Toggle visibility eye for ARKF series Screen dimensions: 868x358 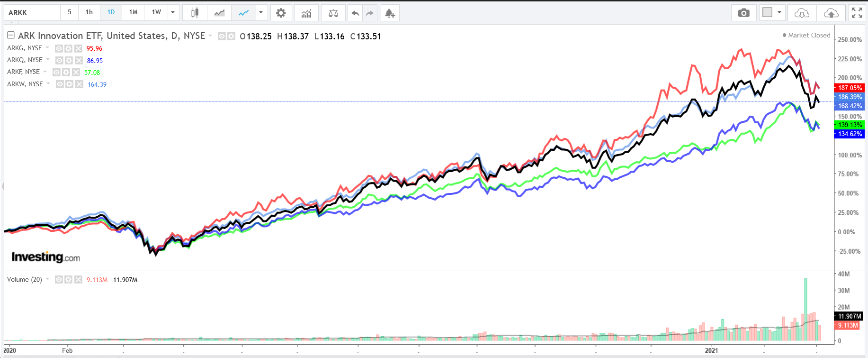[x=56, y=72]
